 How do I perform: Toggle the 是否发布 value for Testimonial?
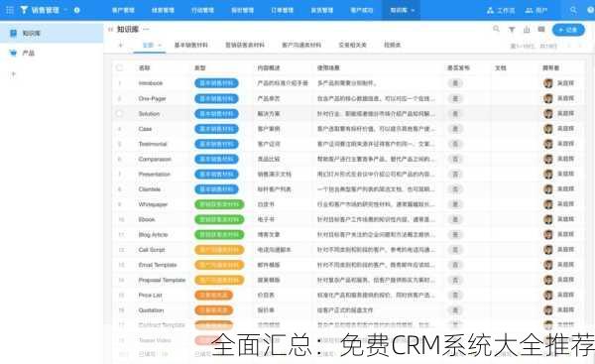(x=455, y=144)
